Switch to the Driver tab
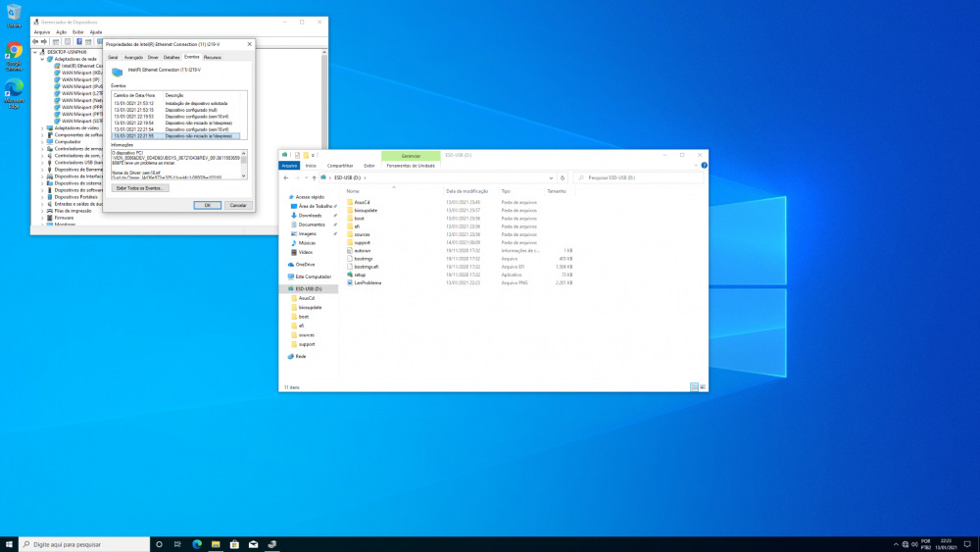 (153, 57)
